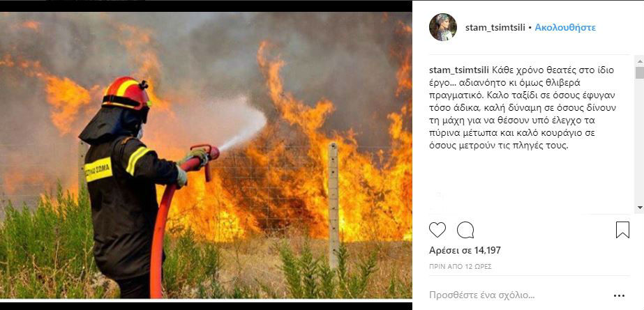Screen dimensions: 644x310
Task: Open the ΠΡΙΝ ΑΠΟ 12 ΩΡΕΣ timestamp link
Action: 460,267
